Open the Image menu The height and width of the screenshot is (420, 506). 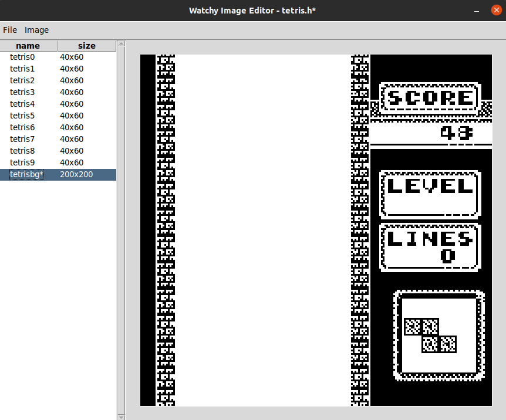[x=36, y=30]
